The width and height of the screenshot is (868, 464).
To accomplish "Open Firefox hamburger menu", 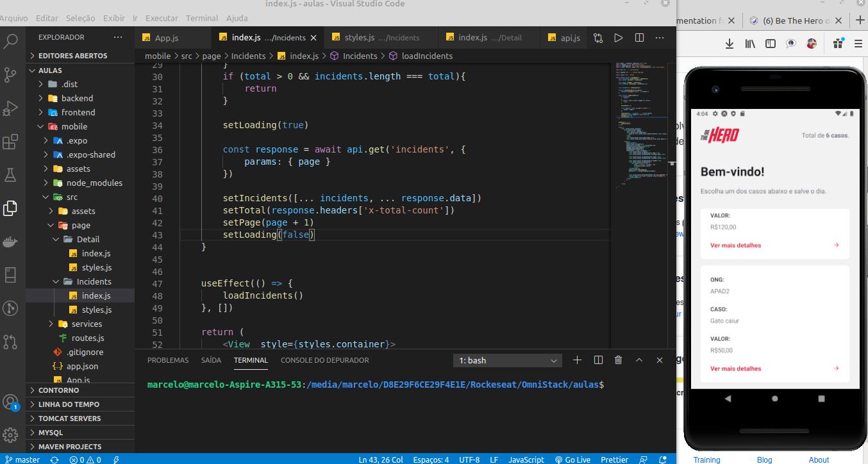I will [x=858, y=44].
